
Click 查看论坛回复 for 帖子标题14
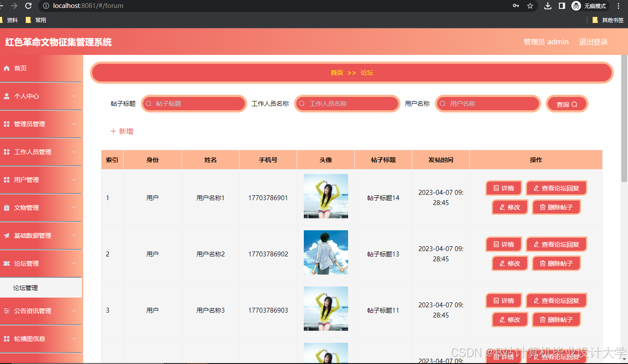[x=556, y=188]
